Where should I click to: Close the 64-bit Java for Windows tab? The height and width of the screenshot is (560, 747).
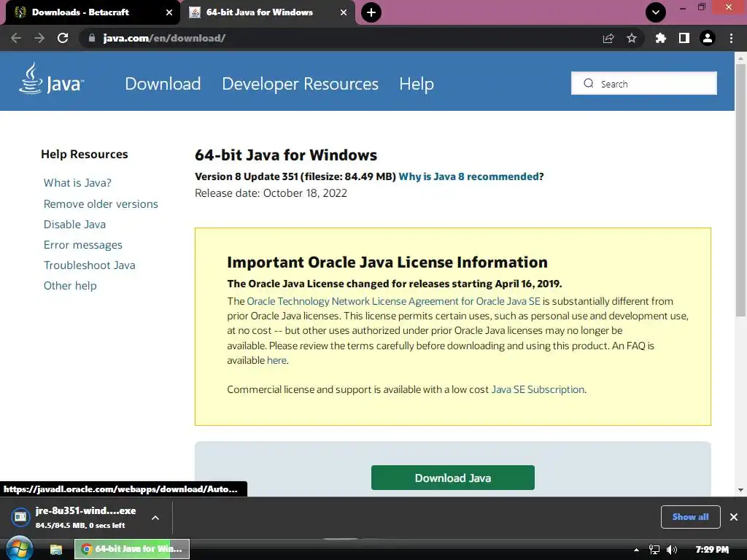coord(344,12)
